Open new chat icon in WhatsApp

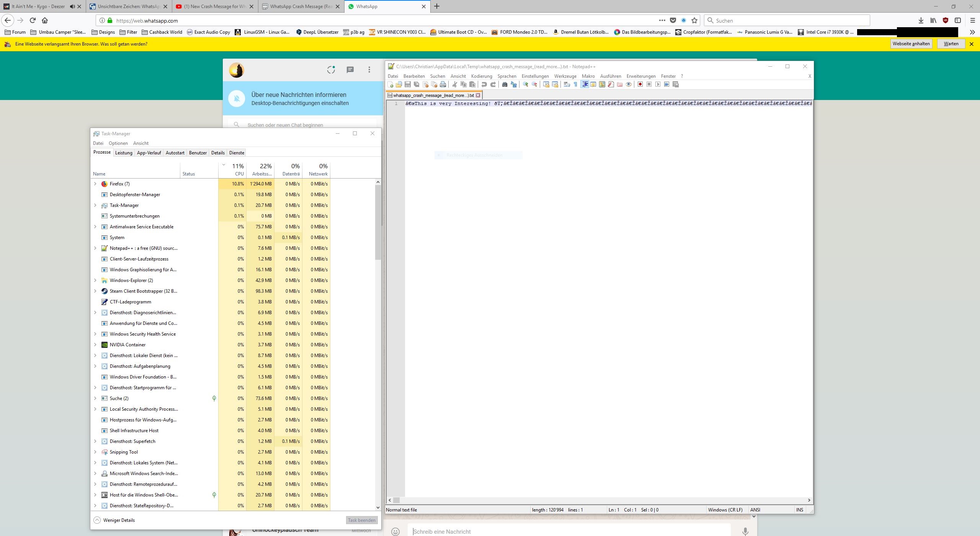(350, 70)
